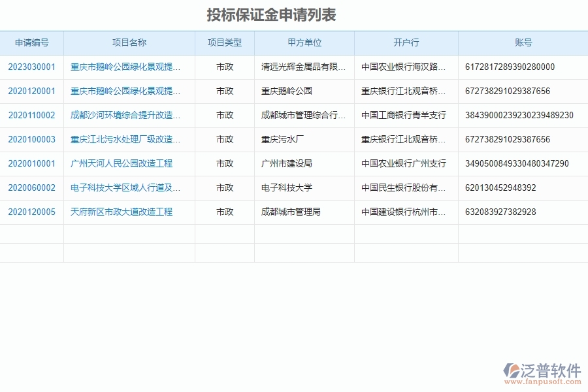This screenshot has width=588, height=392.
Task: Open application number 2020010001
Action: point(31,164)
